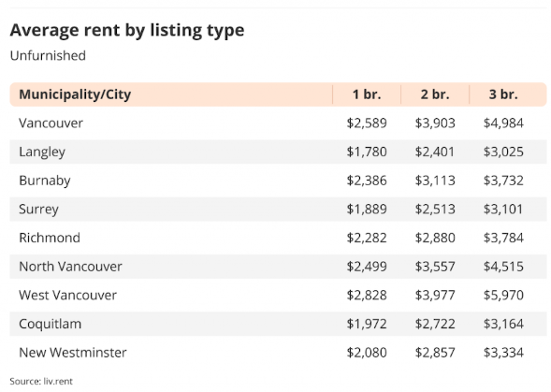The height and width of the screenshot is (392, 551).
Task: Select Burnaby in the table
Action: point(45,181)
